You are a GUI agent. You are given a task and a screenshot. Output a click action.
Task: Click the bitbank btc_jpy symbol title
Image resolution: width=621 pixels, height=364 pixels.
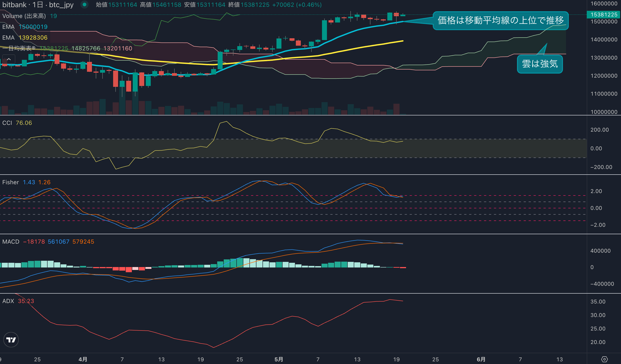[38, 5]
